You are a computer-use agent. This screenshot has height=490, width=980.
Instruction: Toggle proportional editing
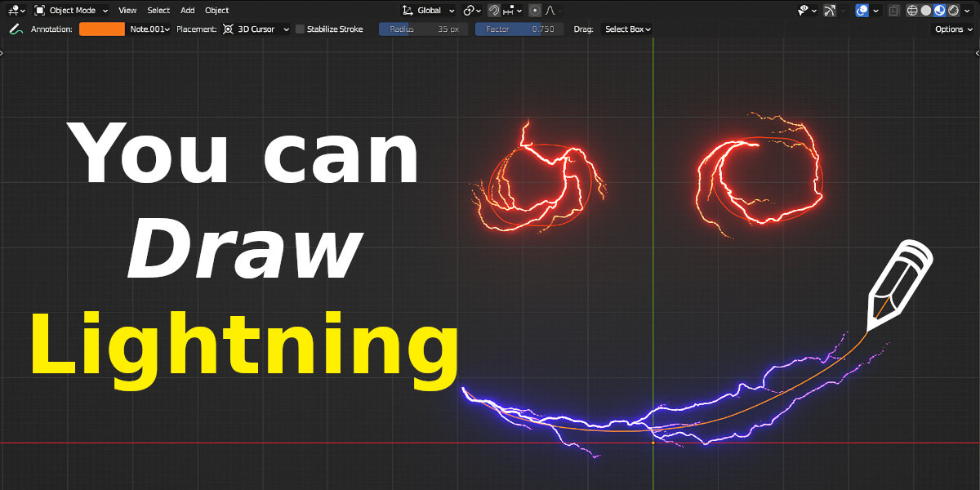535,11
